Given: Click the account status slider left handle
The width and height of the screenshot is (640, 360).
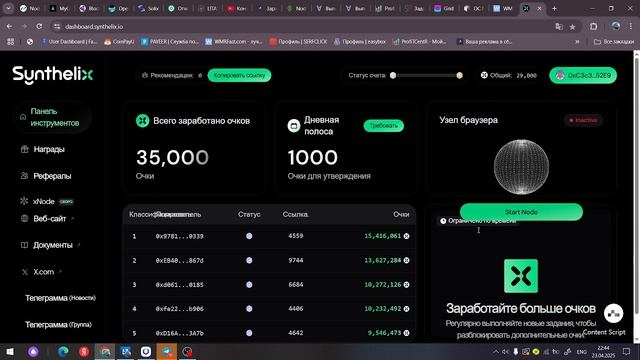Looking at the screenshot, I should (x=393, y=75).
